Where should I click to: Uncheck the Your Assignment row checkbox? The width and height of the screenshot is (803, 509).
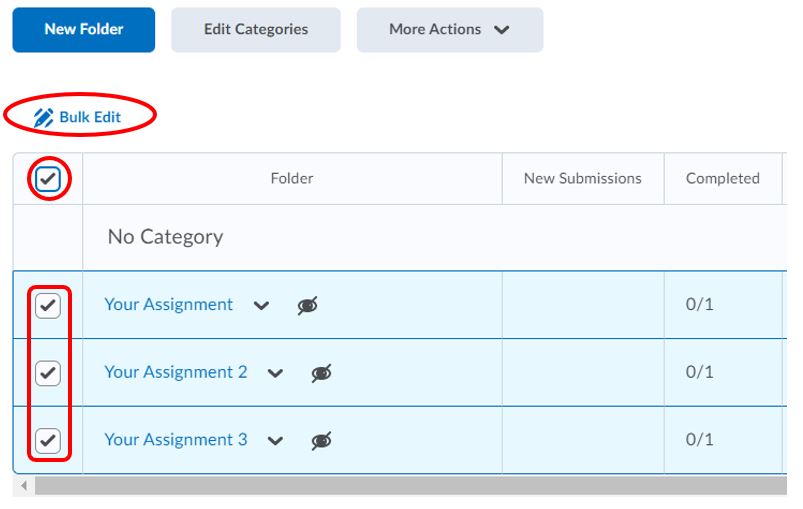coord(48,306)
